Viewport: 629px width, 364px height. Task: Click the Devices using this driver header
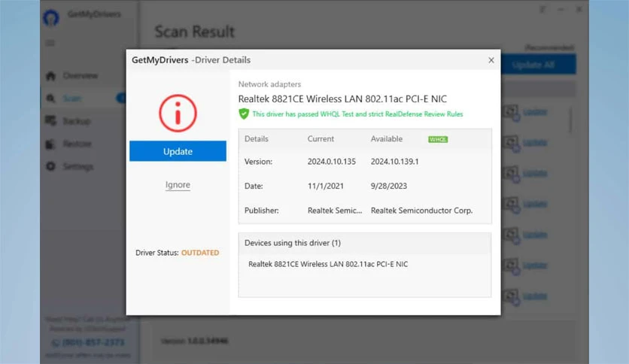tap(293, 243)
